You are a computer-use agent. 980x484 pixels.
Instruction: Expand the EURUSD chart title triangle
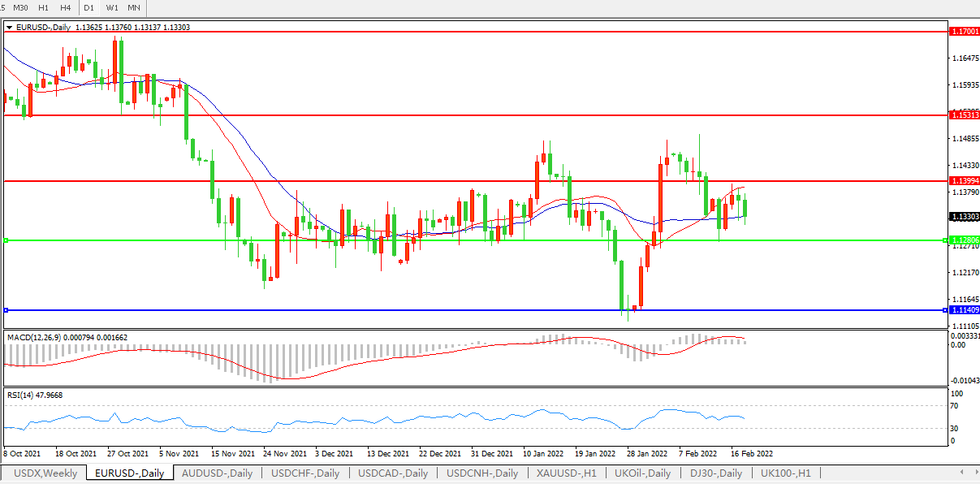click(9, 27)
